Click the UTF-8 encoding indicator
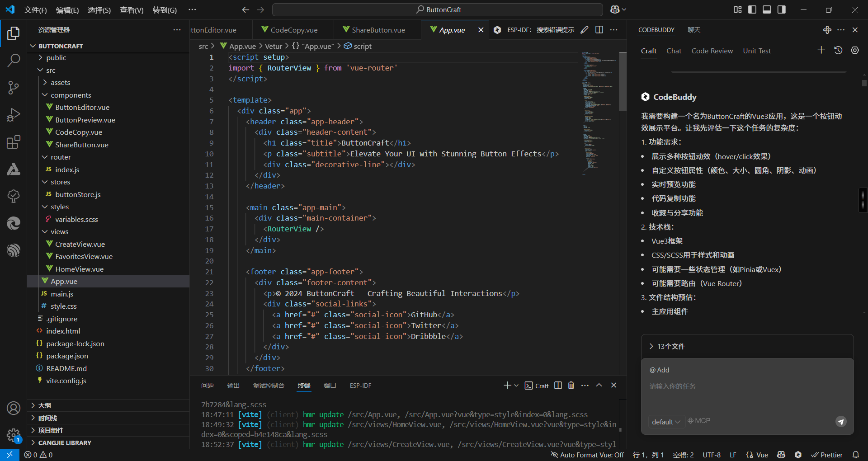The image size is (868, 461). 712,455
